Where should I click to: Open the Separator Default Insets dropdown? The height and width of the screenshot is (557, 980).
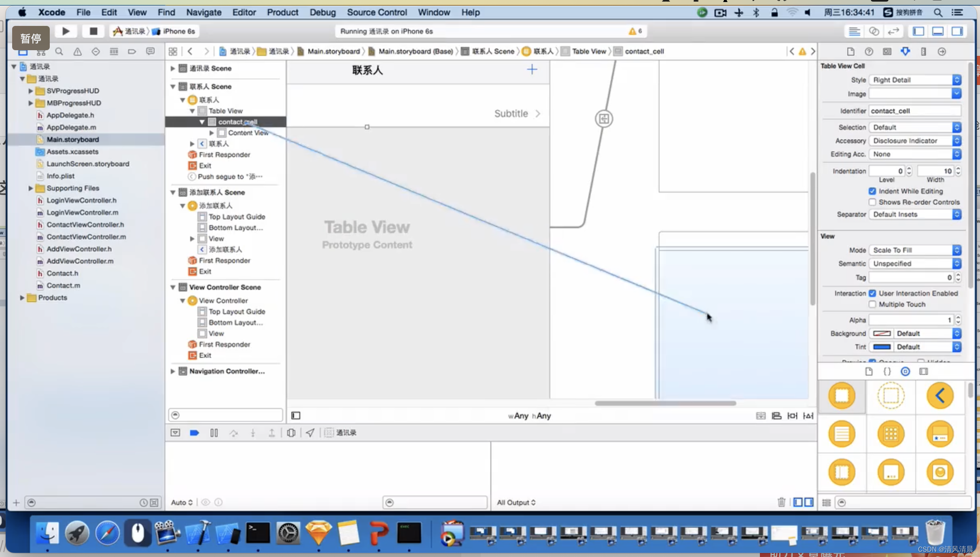pos(915,214)
